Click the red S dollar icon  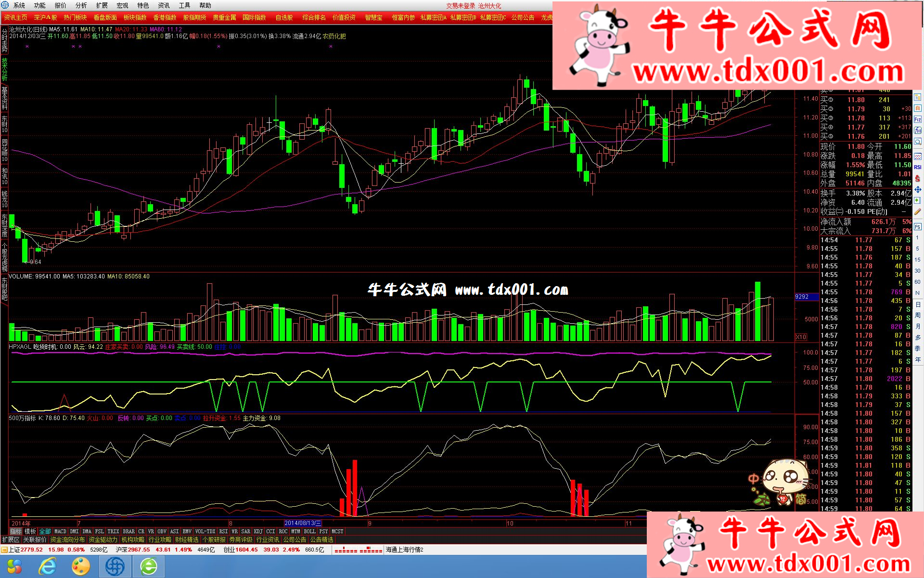point(918,178)
